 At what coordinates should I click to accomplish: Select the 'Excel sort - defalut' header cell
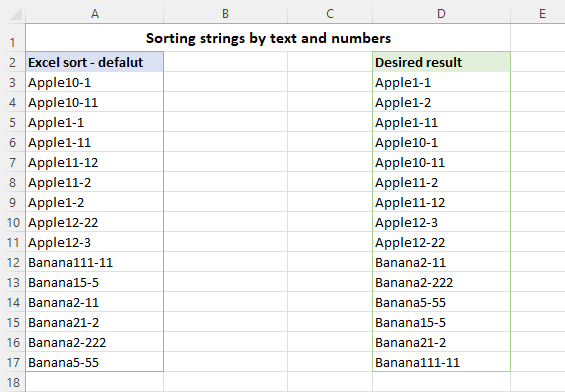click(x=94, y=62)
